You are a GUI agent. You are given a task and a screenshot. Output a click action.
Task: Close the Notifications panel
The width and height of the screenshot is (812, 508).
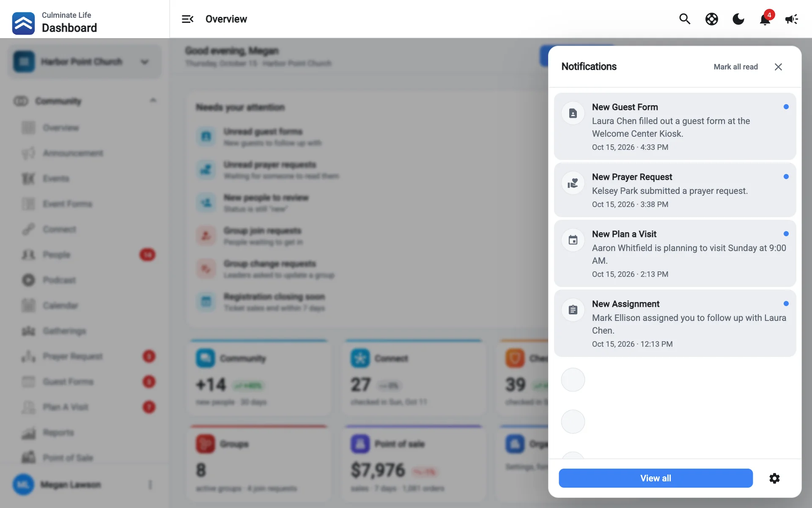778,67
